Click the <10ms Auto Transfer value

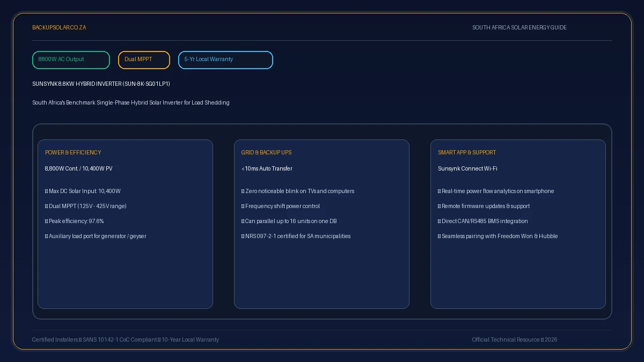pyautogui.click(x=267, y=169)
